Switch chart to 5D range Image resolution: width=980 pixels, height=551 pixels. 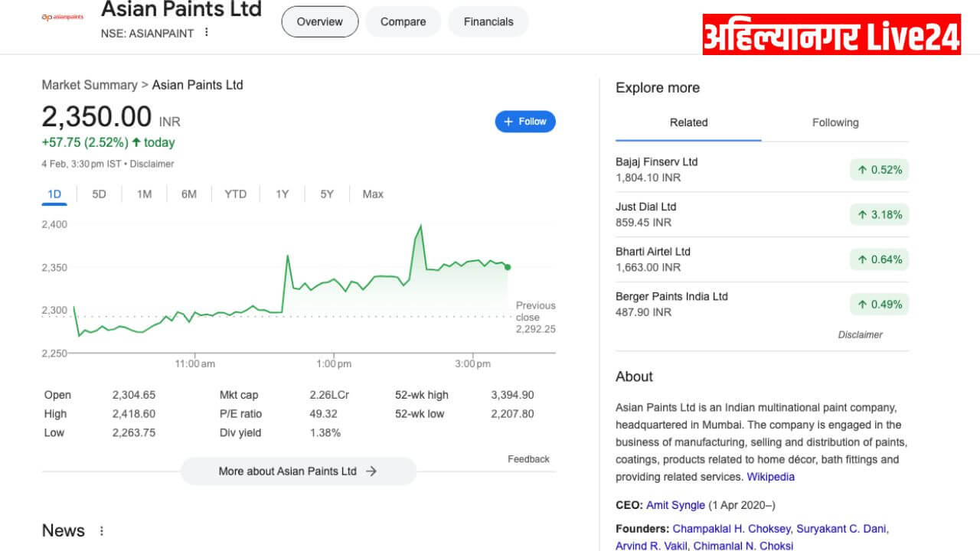tap(99, 194)
